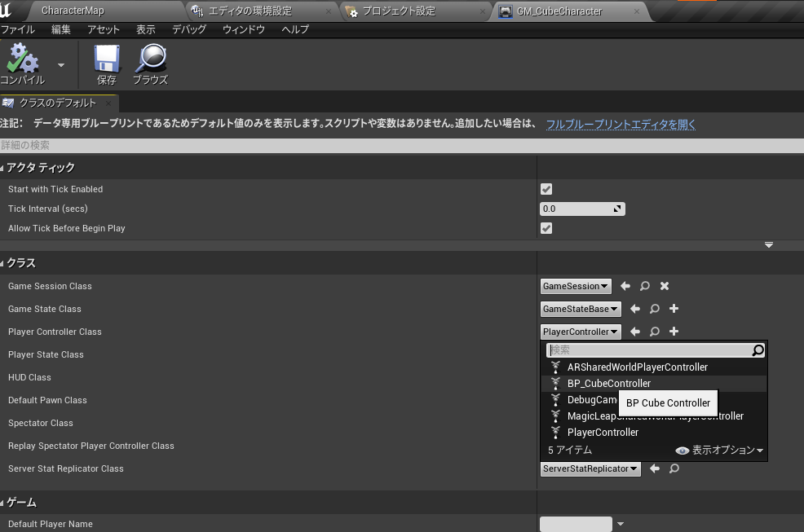Click the Unreal Engine logo icon
804x532 pixels.
point(6,10)
